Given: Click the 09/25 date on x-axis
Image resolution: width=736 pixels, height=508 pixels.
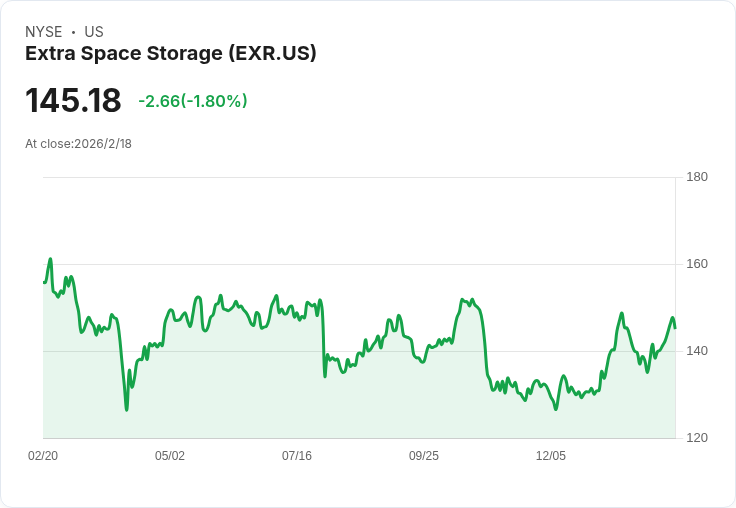Looking at the screenshot, I should point(424,456).
